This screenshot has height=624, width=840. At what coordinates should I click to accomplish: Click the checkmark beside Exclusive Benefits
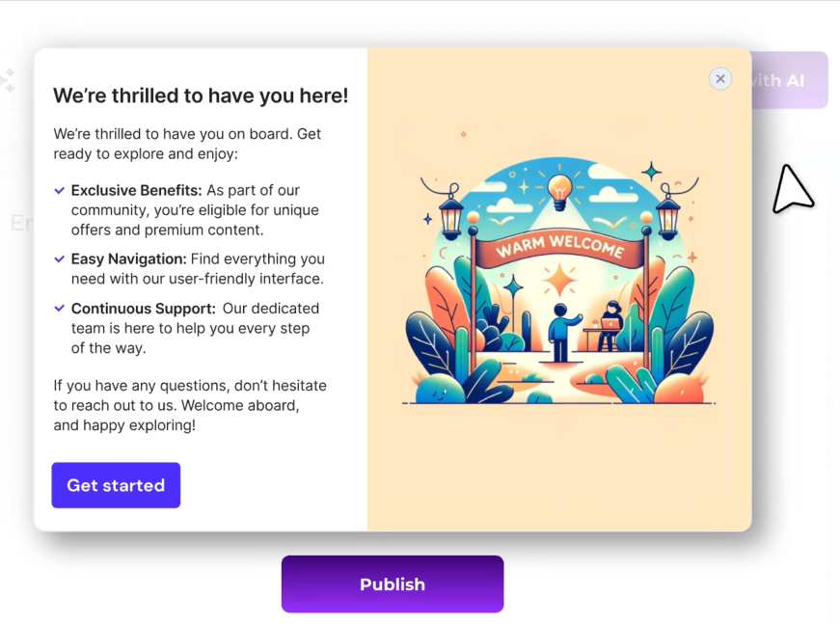(59, 190)
